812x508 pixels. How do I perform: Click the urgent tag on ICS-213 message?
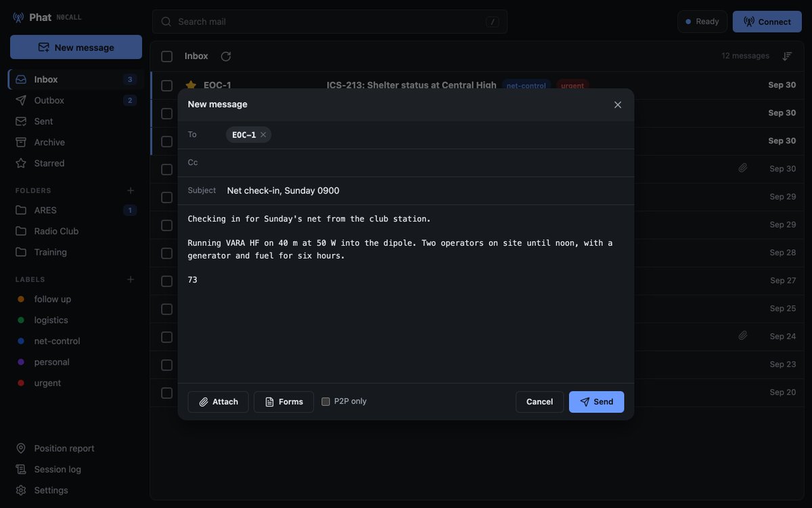tap(572, 85)
